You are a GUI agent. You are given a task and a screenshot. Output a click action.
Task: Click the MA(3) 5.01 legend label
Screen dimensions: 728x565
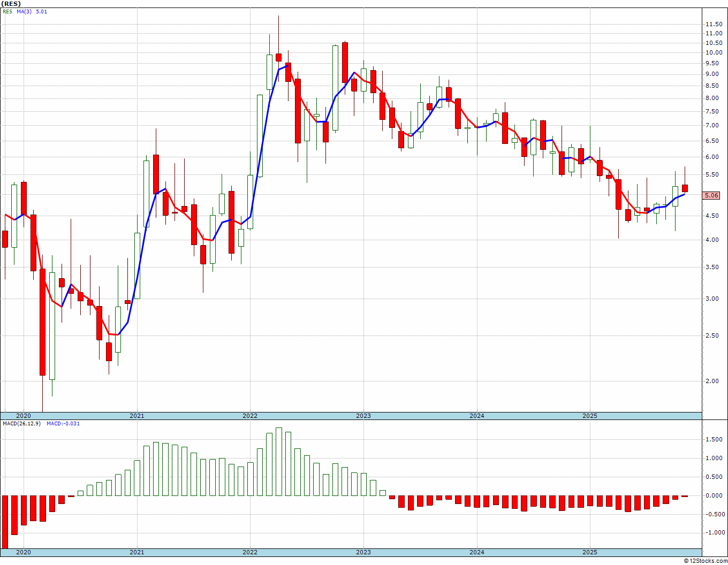point(32,11)
